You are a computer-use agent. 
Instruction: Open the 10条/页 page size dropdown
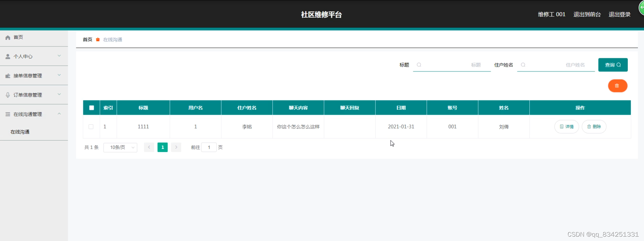[x=120, y=147]
